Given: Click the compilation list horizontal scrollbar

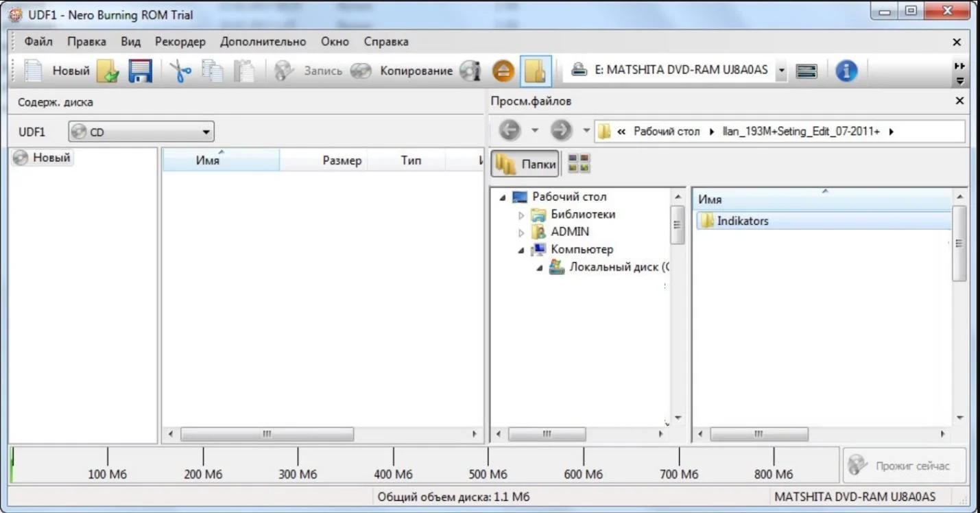Looking at the screenshot, I should 267,434.
